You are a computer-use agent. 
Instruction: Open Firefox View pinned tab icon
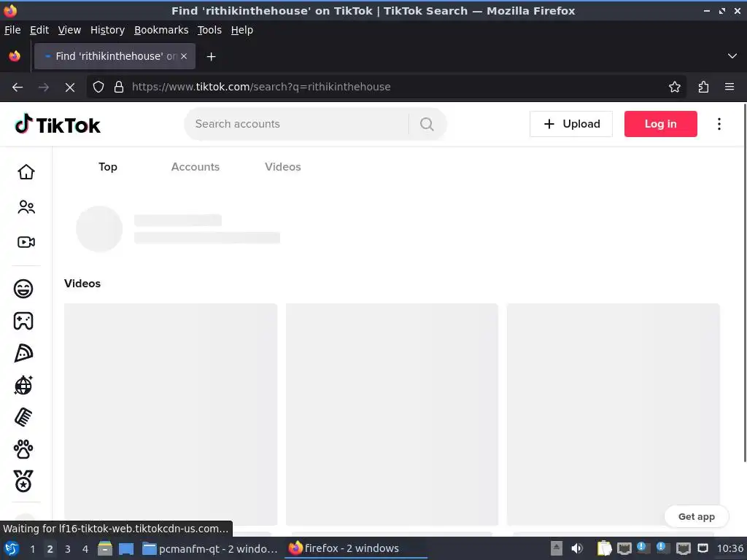pyautogui.click(x=15, y=56)
